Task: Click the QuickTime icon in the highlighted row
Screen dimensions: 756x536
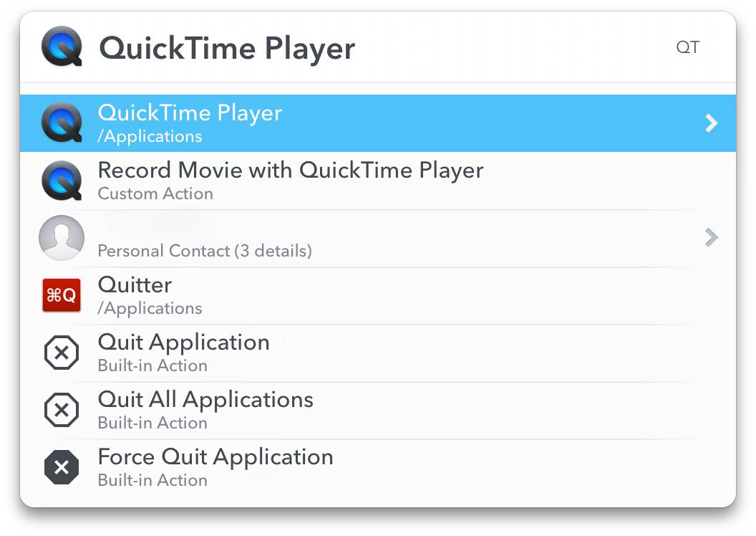Action: tap(62, 123)
